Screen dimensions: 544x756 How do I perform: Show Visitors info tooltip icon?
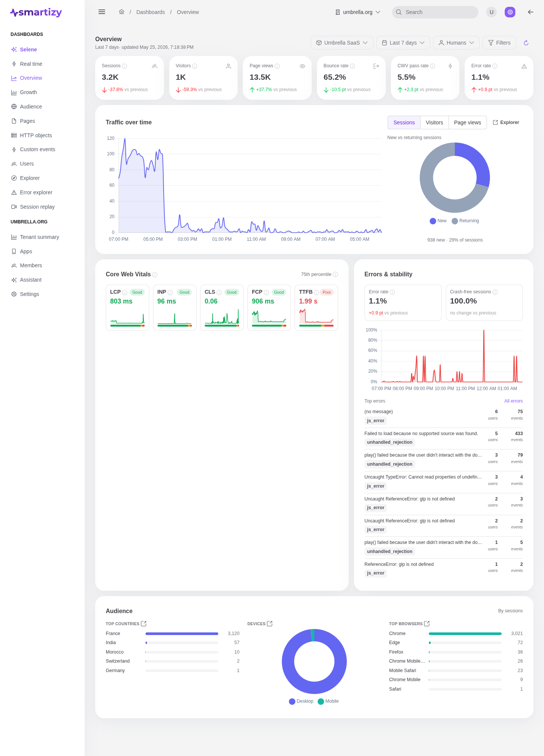point(195,66)
